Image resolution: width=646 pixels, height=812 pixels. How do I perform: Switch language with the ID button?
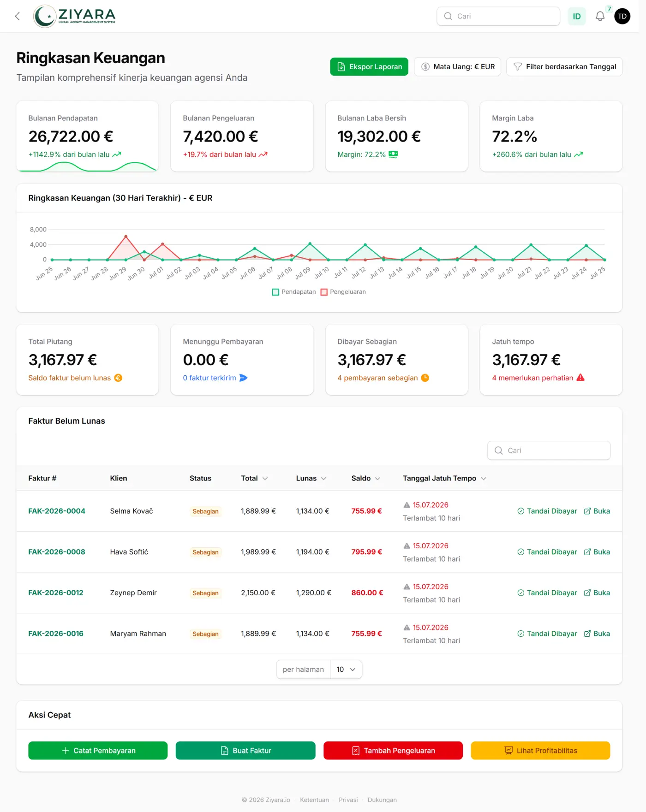click(577, 17)
